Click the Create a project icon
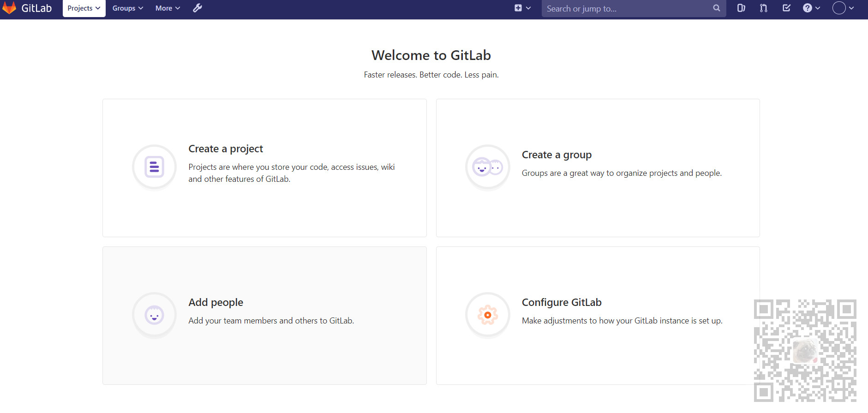 coord(155,167)
